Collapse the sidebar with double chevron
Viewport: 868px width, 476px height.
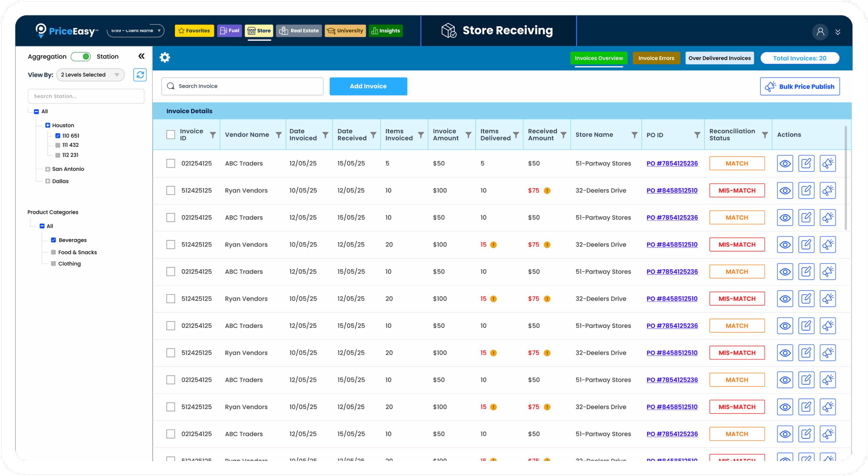point(141,56)
